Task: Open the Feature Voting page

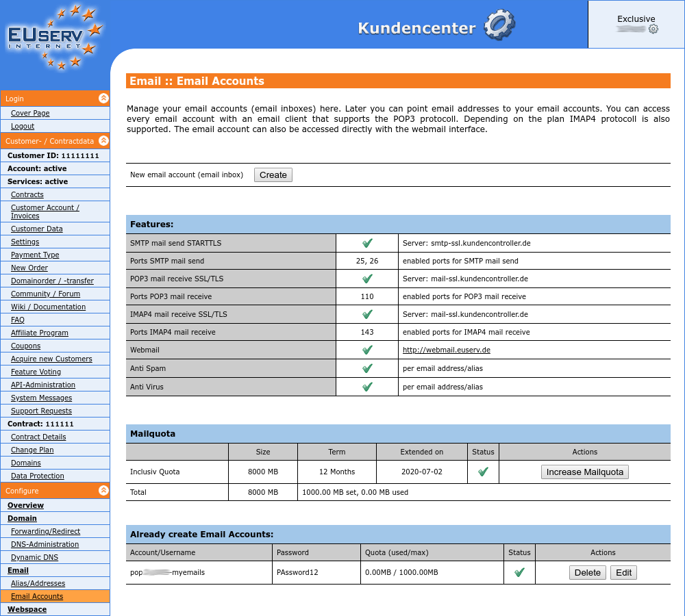Action: (x=36, y=372)
